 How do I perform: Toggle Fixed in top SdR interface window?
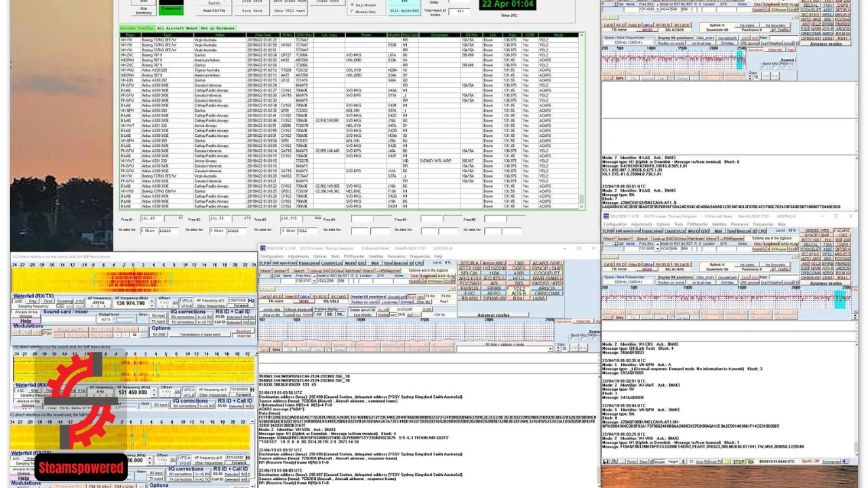click(47, 302)
